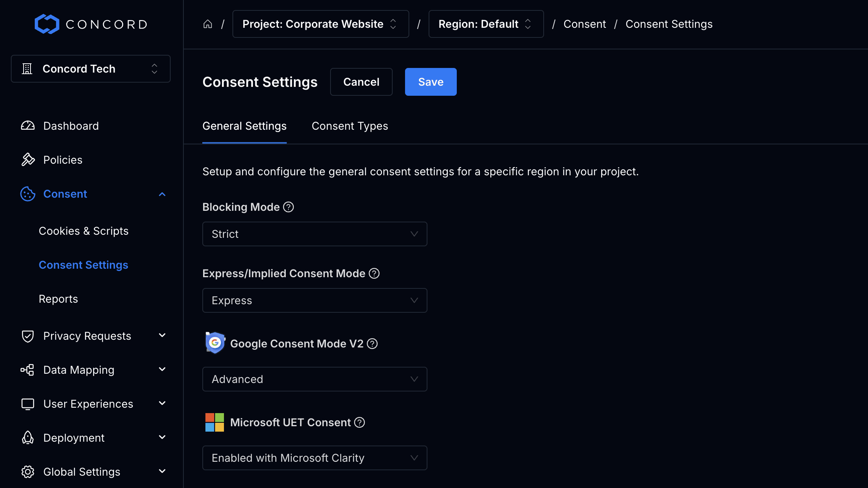Click the Policies gavel icon

[x=27, y=159]
